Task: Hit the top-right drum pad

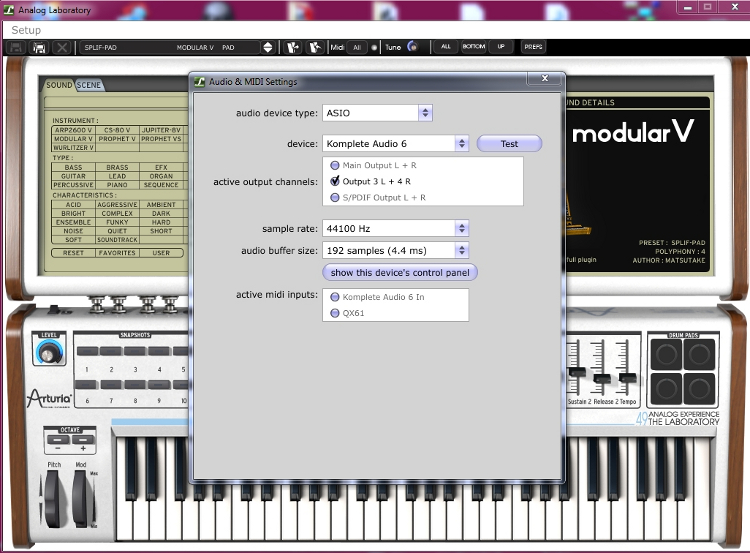Action: click(x=699, y=354)
